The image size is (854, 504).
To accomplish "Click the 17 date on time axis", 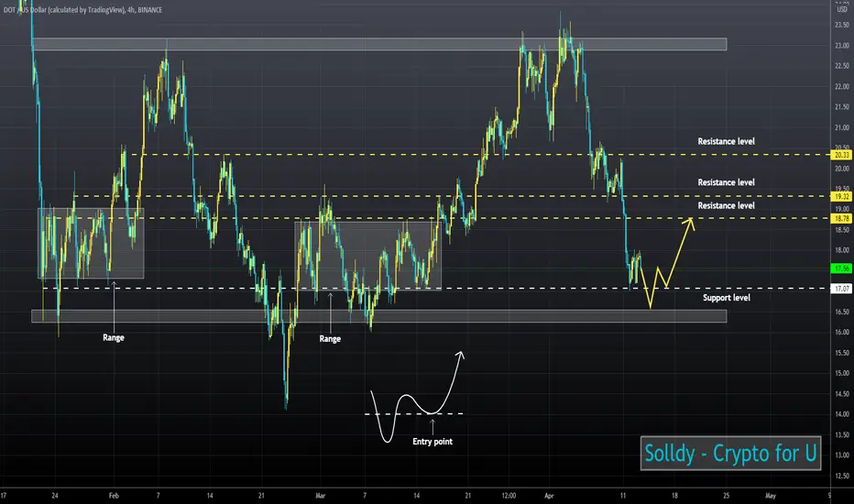I will point(4,496).
